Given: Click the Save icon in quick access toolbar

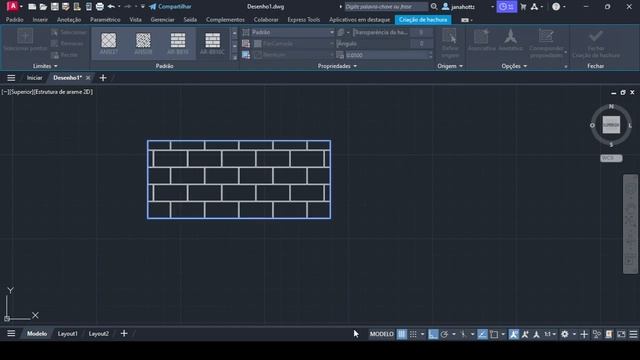Looking at the screenshot, I should pyautogui.click(x=54, y=7).
